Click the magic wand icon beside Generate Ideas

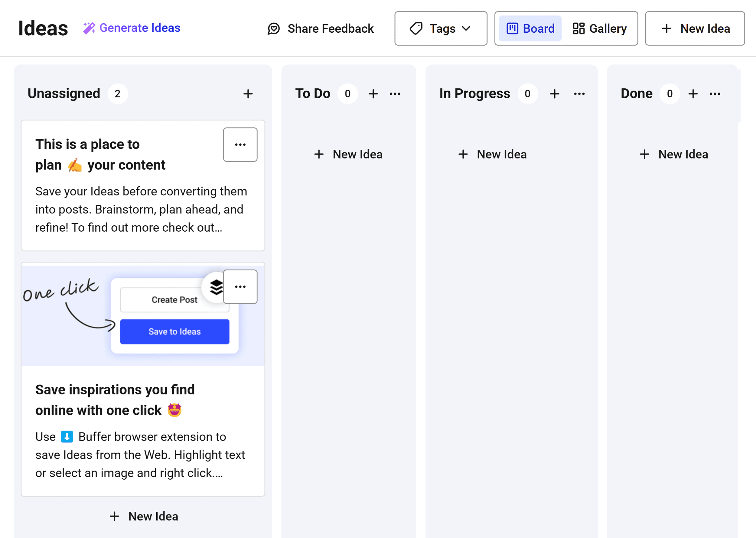click(x=89, y=28)
